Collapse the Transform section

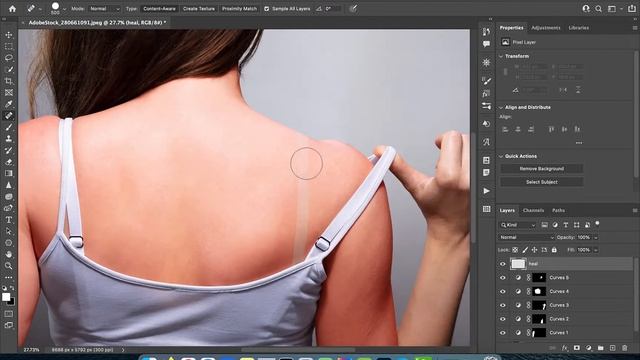pyautogui.click(x=501, y=56)
